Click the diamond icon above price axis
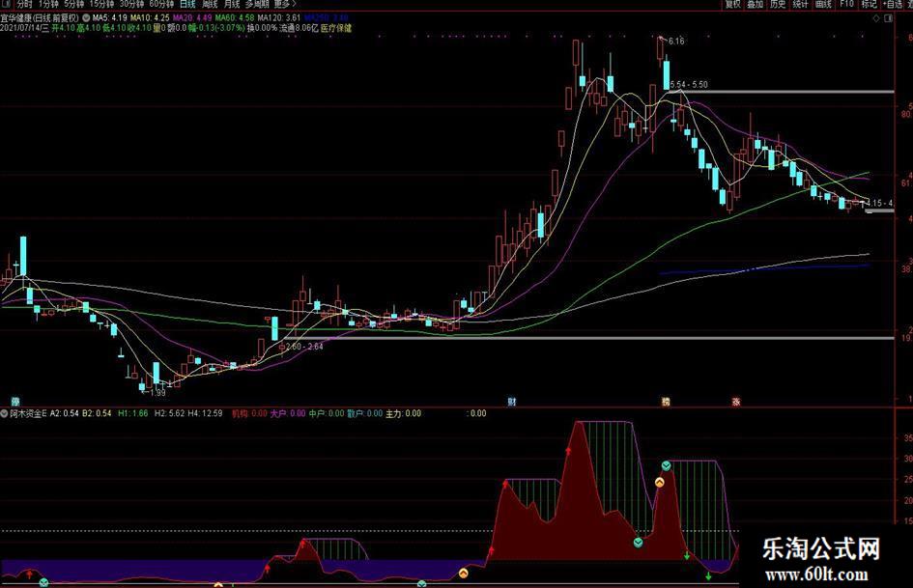Image resolution: width=913 pixels, height=588 pixels. (x=877, y=18)
